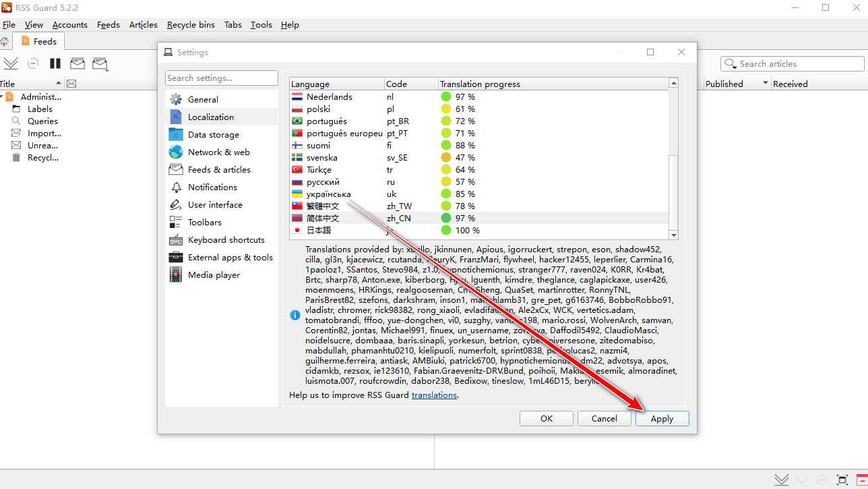The image size is (868, 489).
Task: Open the Feeds menu
Action: point(108,25)
